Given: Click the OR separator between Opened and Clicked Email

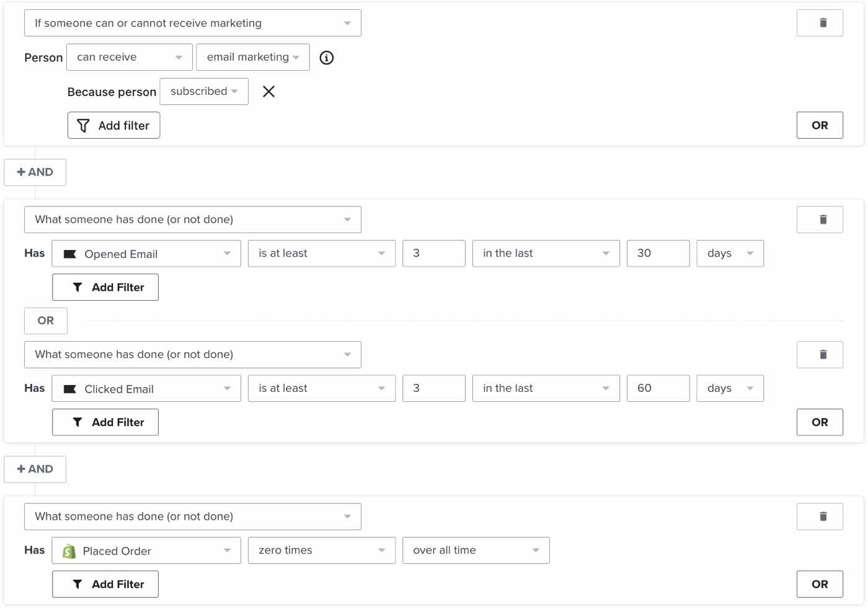Looking at the screenshot, I should coord(46,321).
